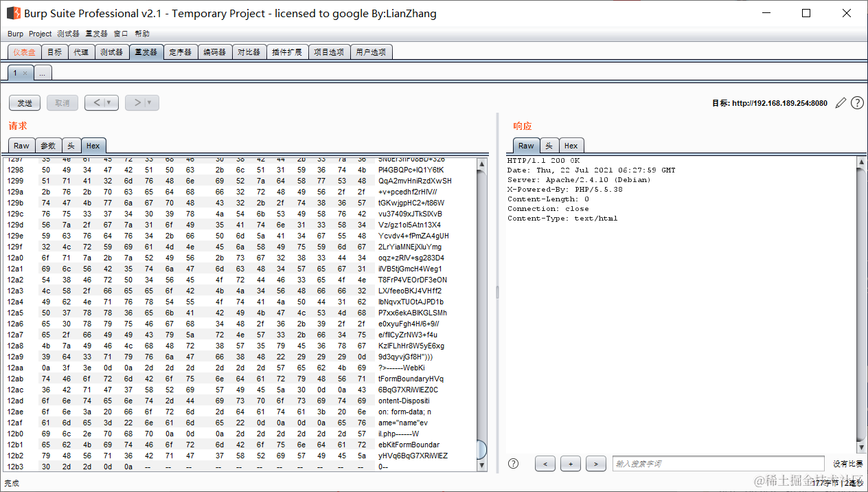
Task: Click the hex row 12aa offset
Action: pos(15,368)
